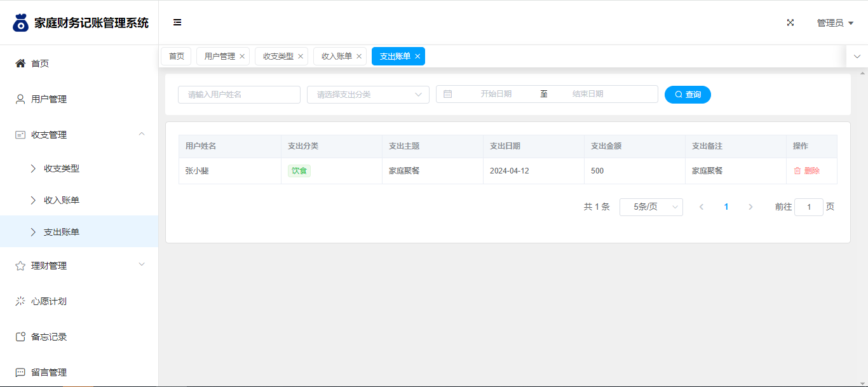Open the 5条/页 page size dropdown

[651, 207]
